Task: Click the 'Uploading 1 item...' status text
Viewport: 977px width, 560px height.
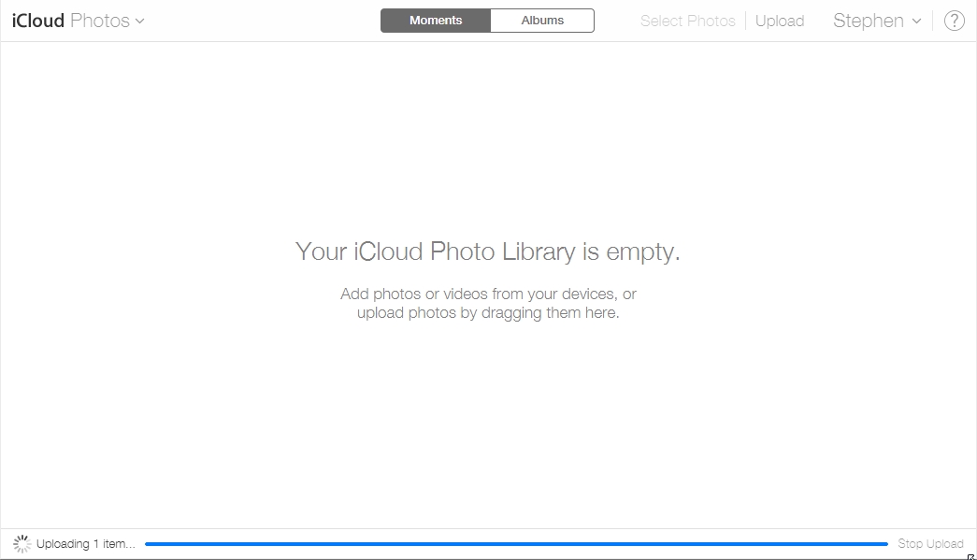Action: pyautogui.click(x=85, y=543)
